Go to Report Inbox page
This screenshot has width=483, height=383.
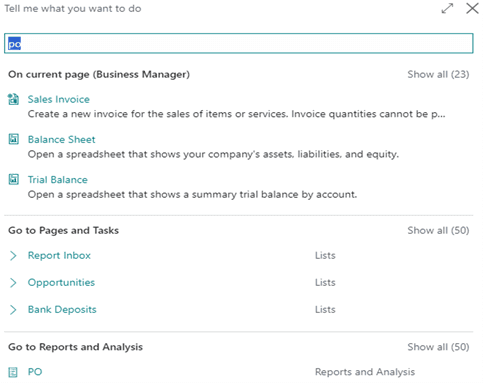click(59, 255)
